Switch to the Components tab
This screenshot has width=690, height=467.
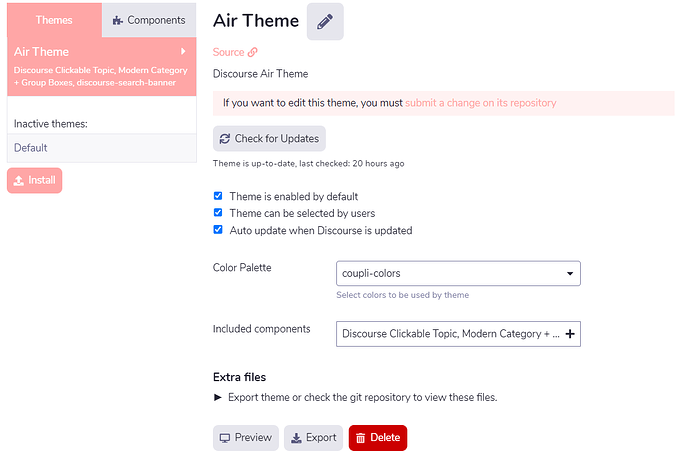149,20
